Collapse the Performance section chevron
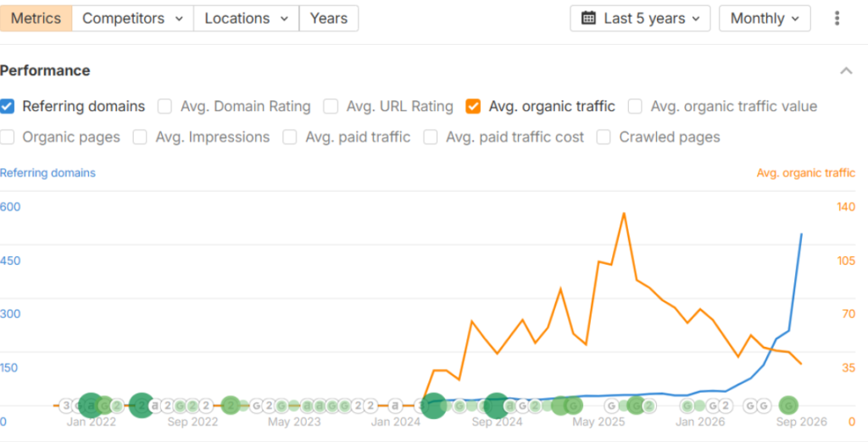The height and width of the screenshot is (442, 868). pyautogui.click(x=846, y=70)
